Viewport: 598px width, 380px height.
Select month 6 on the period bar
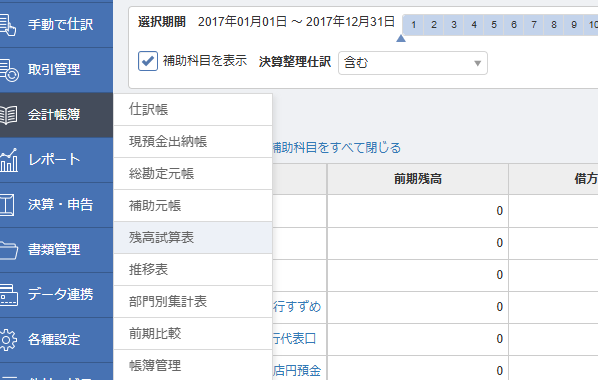click(x=514, y=25)
